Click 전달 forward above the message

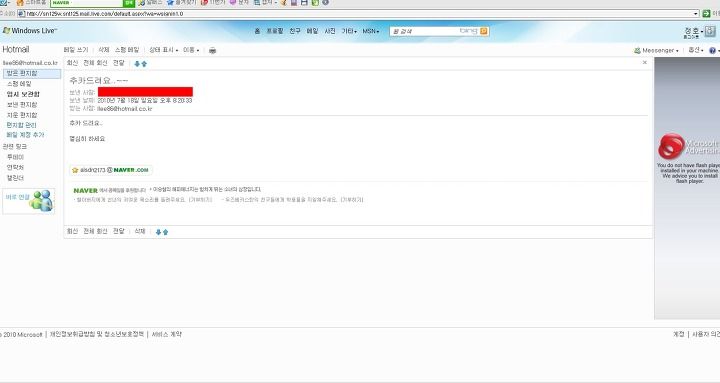tap(119, 63)
